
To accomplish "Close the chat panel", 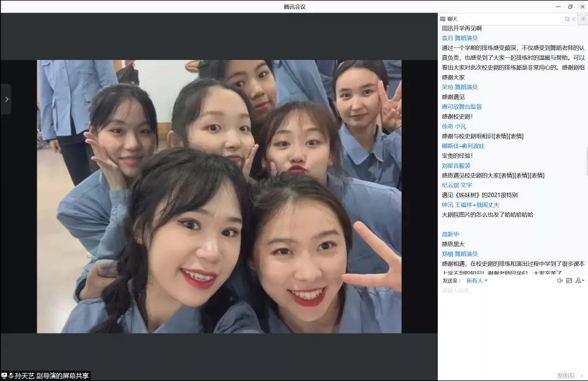I will click(573, 19).
